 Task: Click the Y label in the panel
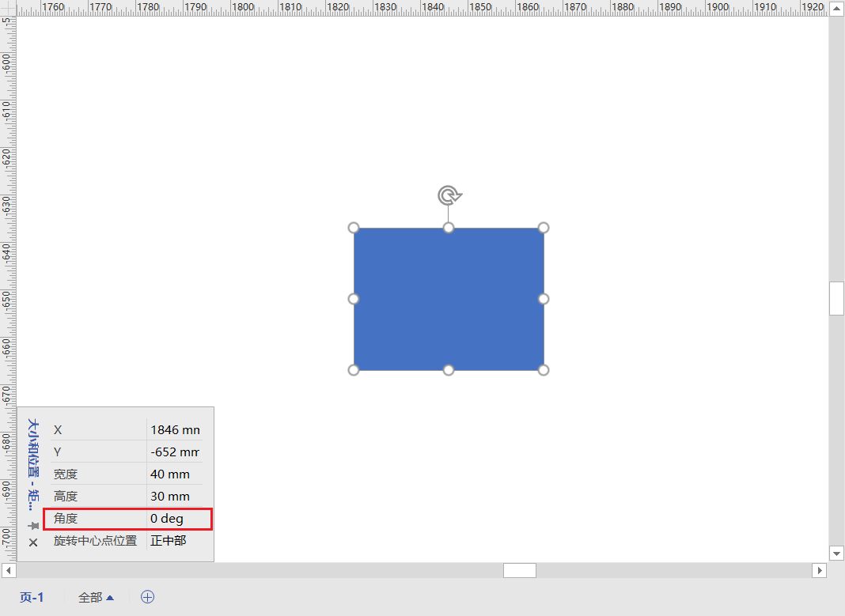[58, 452]
